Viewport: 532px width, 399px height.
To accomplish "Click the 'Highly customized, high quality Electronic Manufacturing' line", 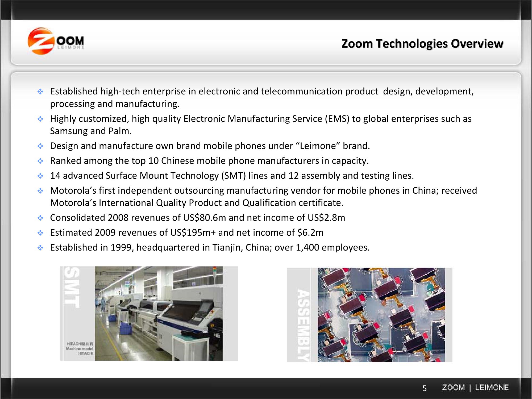I will click(x=261, y=119).
